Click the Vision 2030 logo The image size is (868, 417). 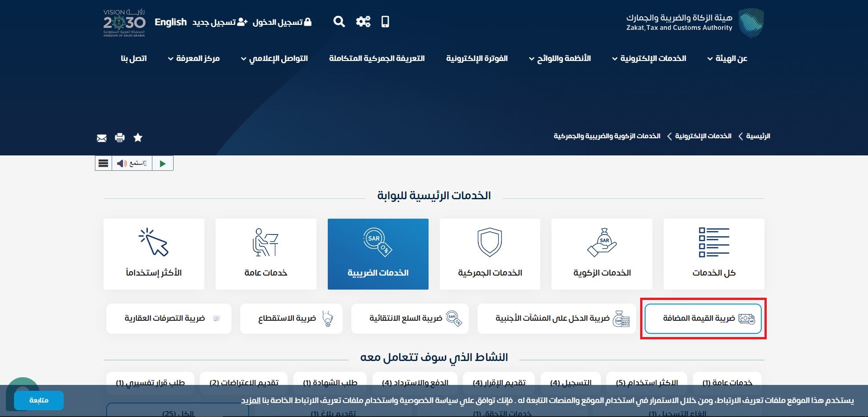(123, 23)
